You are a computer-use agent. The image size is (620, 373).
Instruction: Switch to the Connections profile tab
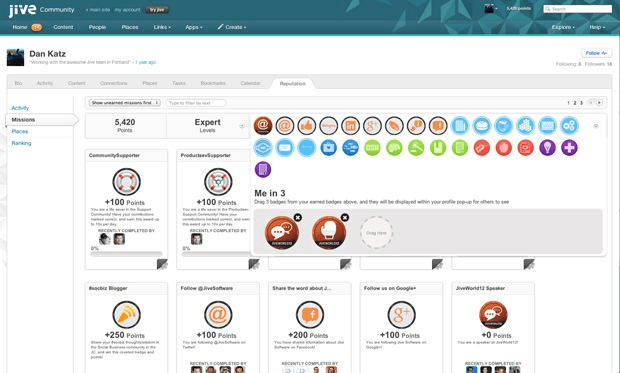[x=113, y=83]
